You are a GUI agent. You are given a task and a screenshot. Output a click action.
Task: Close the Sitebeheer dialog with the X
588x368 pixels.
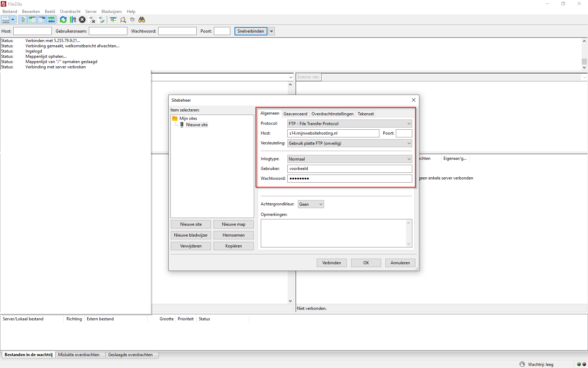(x=414, y=100)
